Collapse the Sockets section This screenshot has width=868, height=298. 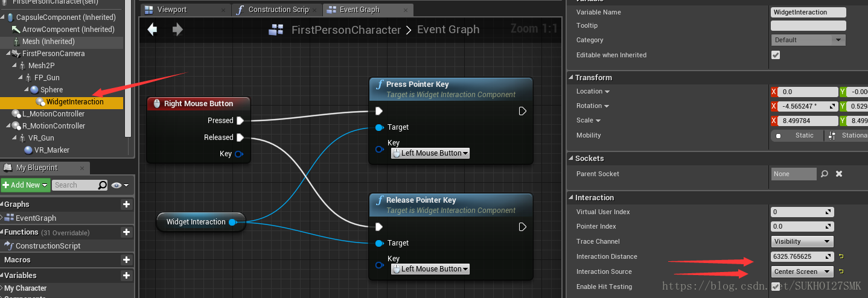(570, 159)
